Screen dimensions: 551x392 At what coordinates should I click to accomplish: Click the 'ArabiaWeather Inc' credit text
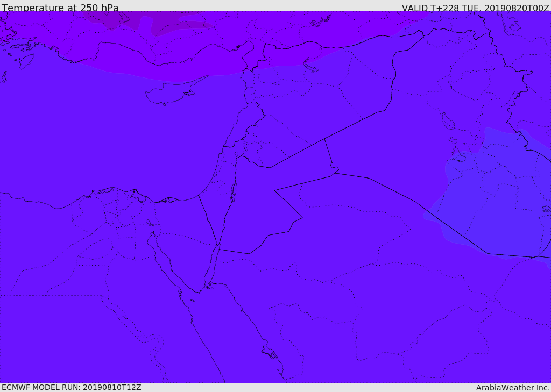coord(513,388)
